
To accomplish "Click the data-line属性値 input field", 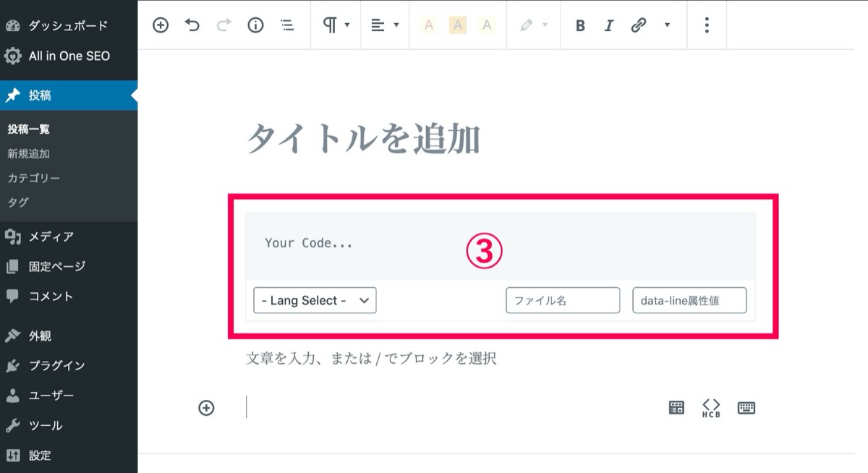I will [x=689, y=300].
